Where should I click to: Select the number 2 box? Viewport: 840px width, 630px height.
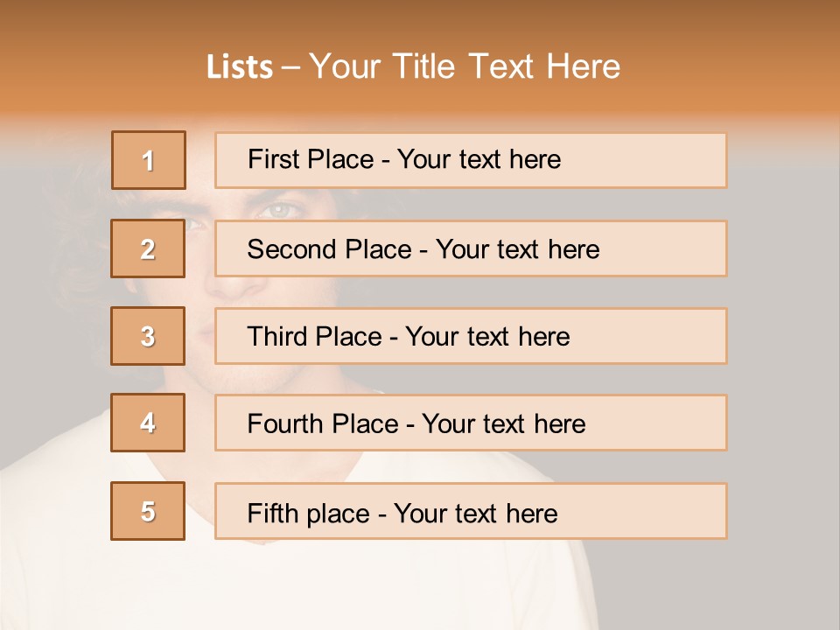[148, 248]
